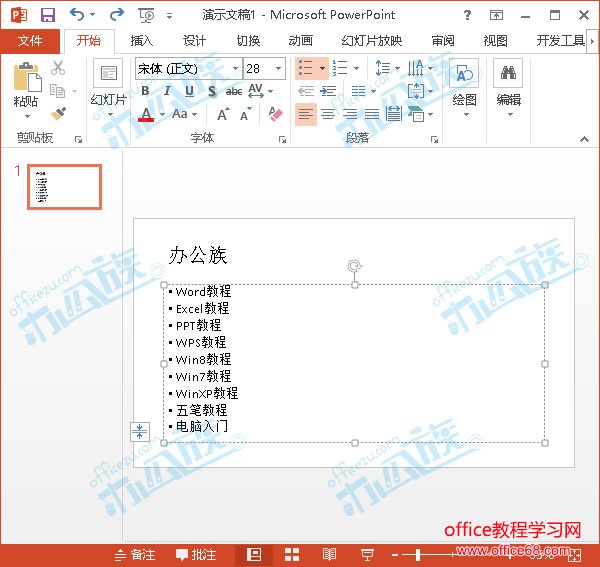The image size is (600, 567).
Task: Decrease the font size
Action: click(246, 114)
